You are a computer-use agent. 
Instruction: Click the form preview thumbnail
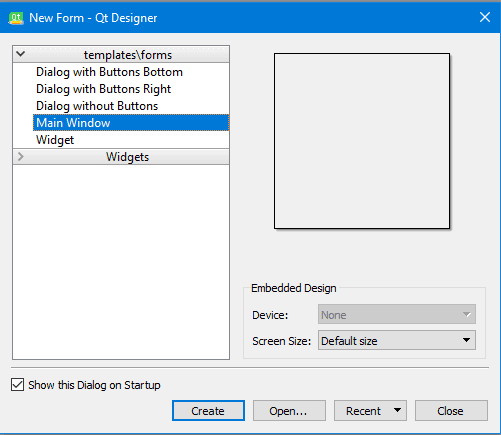(362, 141)
